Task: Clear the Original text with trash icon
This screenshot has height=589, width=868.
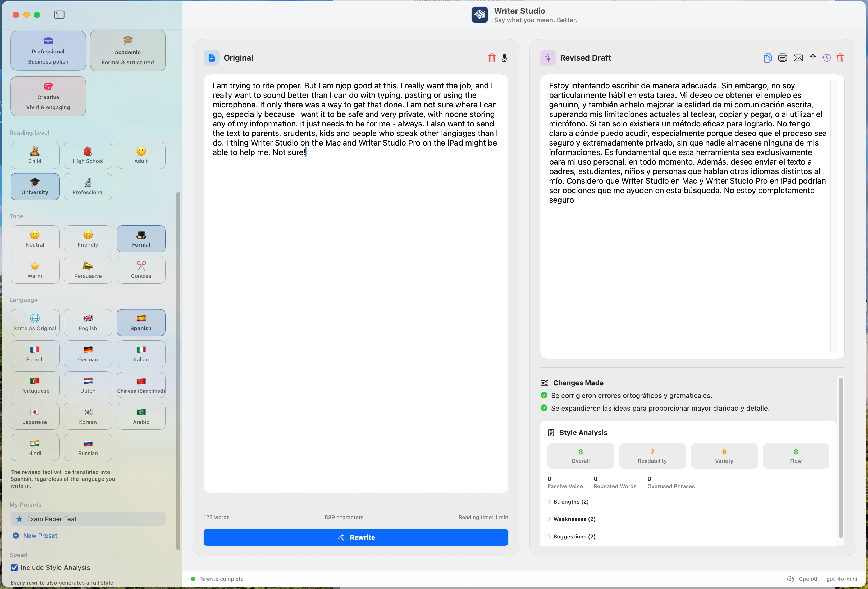Action: pyautogui.click(x=491, y=58)
